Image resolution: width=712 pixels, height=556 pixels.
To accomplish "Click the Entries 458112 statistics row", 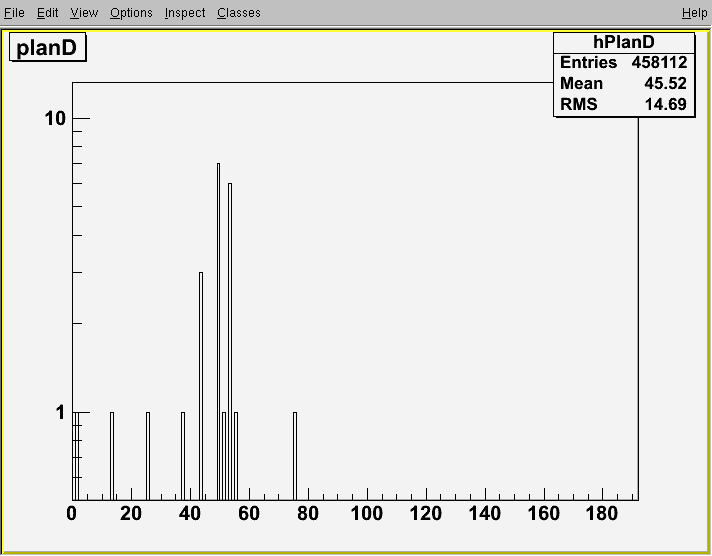I will coord(624,62).
